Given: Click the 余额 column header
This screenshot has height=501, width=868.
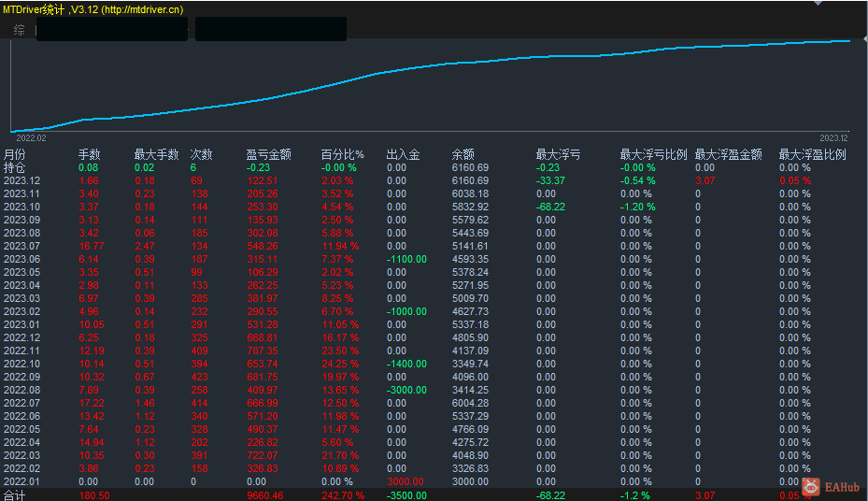Looking at the screenshot, I should [462, 154].
